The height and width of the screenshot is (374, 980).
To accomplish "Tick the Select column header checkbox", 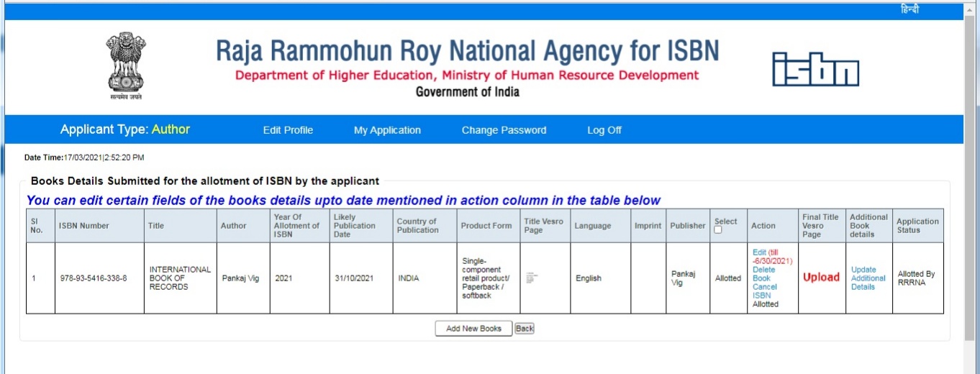I will 718,230.
